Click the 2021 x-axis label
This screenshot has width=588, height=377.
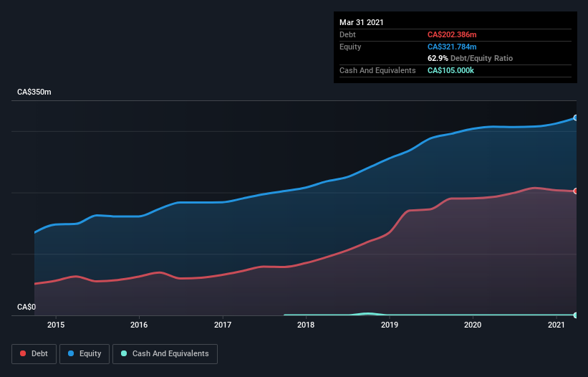point(556,325)
